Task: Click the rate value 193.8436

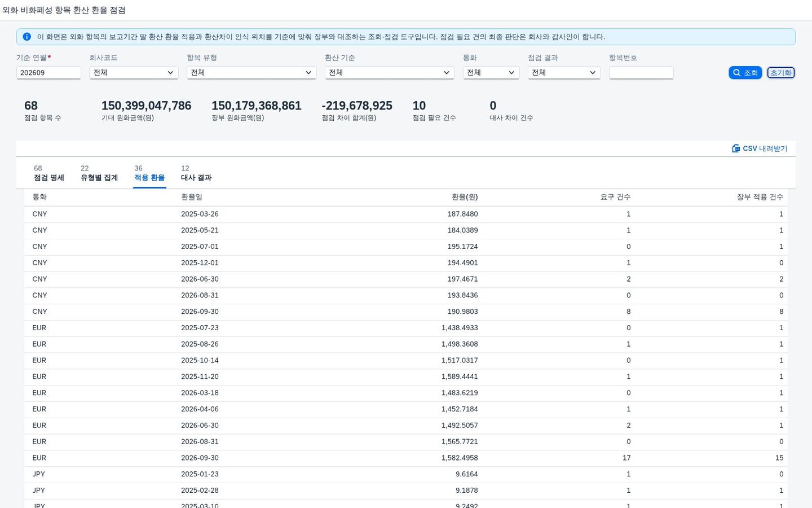Action: click(462, 295)
